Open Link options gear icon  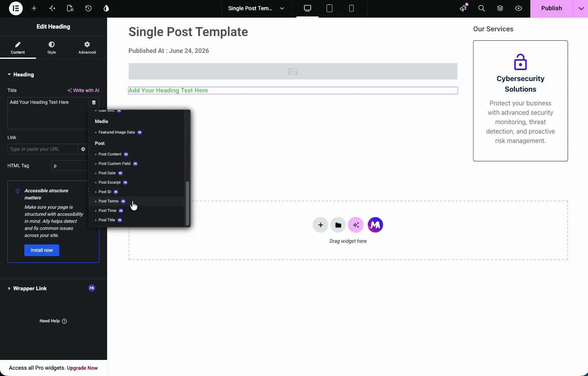83,149
